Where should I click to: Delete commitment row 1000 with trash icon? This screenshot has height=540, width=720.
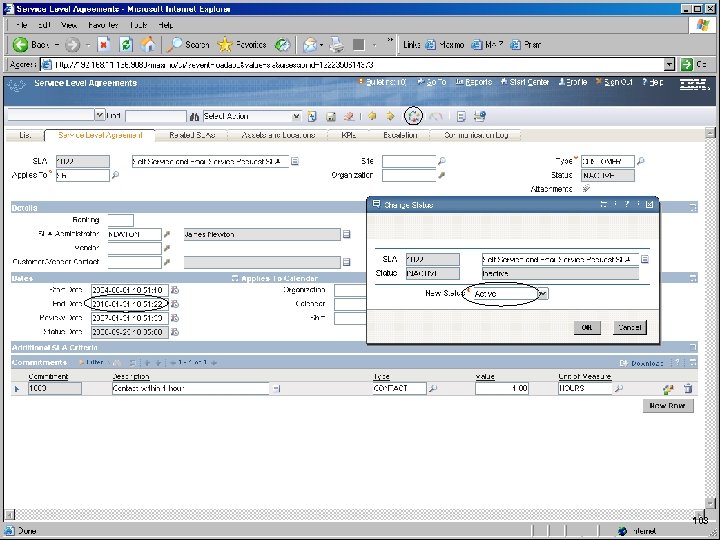(x=688, y=388)
